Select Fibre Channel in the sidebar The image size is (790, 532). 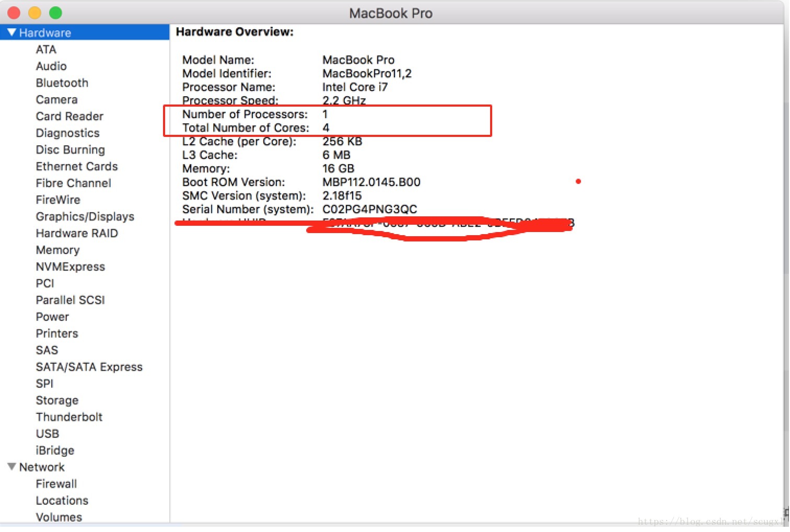click(x=74, y=183)
